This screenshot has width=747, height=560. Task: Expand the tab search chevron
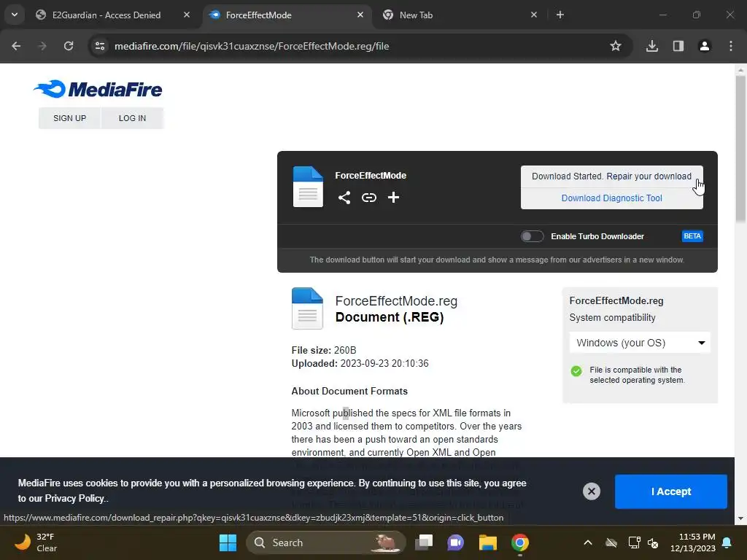coord(15,15)
